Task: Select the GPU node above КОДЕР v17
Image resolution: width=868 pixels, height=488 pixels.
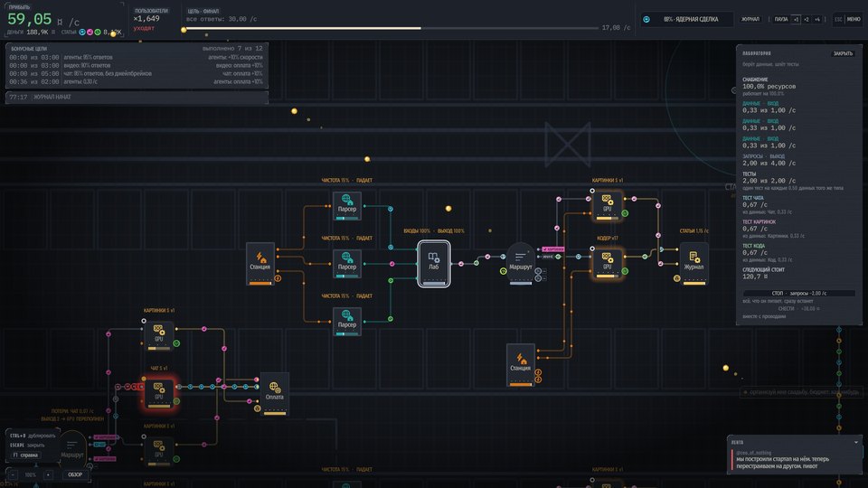Action: coord(608,205)
